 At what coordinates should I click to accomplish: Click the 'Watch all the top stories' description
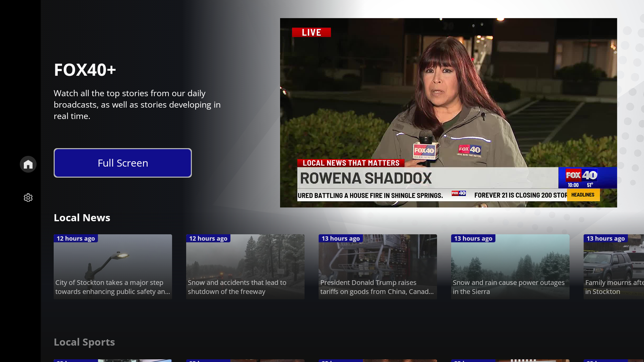coord(137,105)
